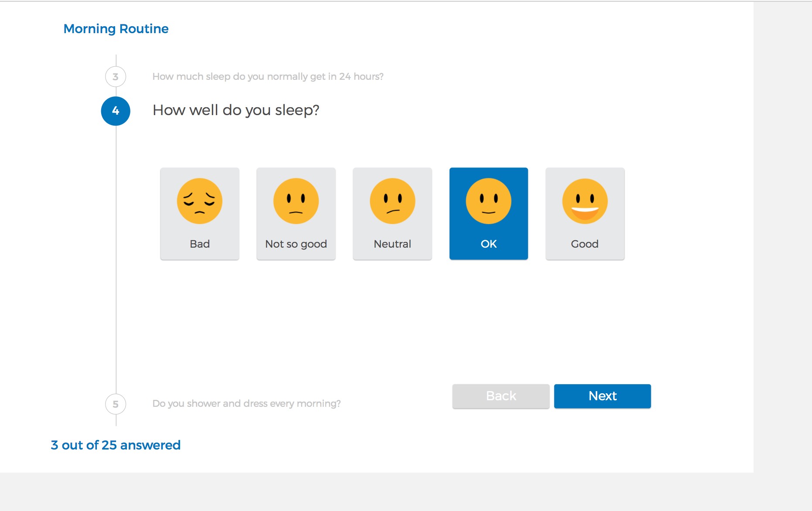The height and width of the screenshot is (511, 812).
Task: Click the Neutral smirk emoji face
Action: click(392, 201)
